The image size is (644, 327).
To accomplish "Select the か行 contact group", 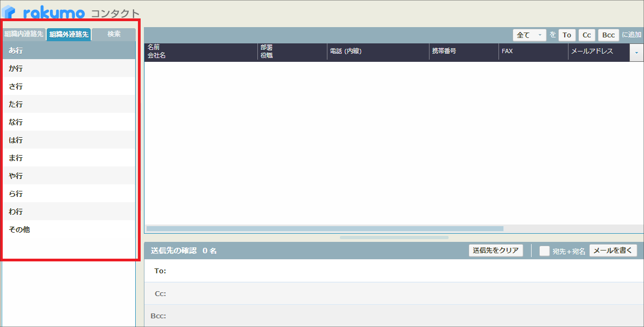I will 69,68.
